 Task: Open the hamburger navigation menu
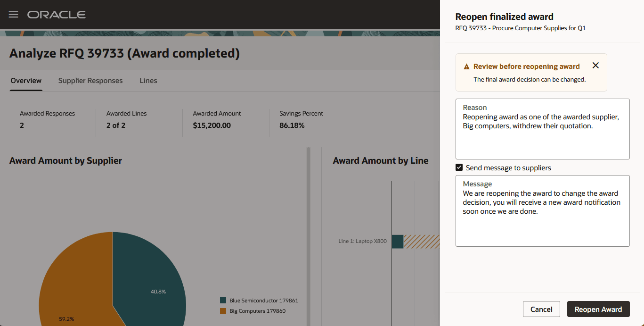14,15
